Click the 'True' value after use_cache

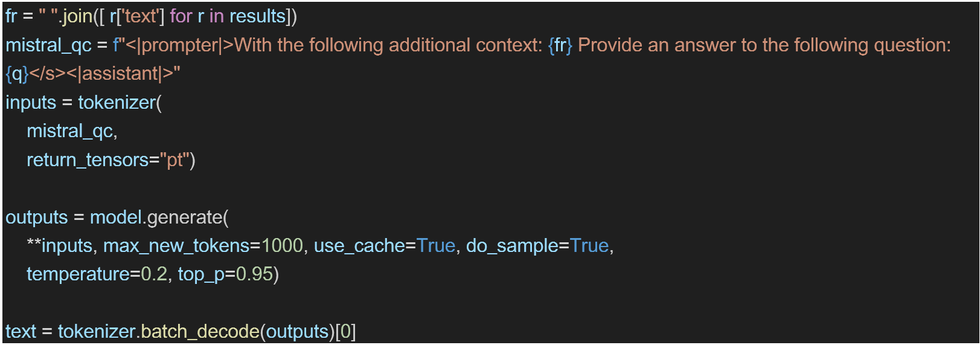(436, 246)
